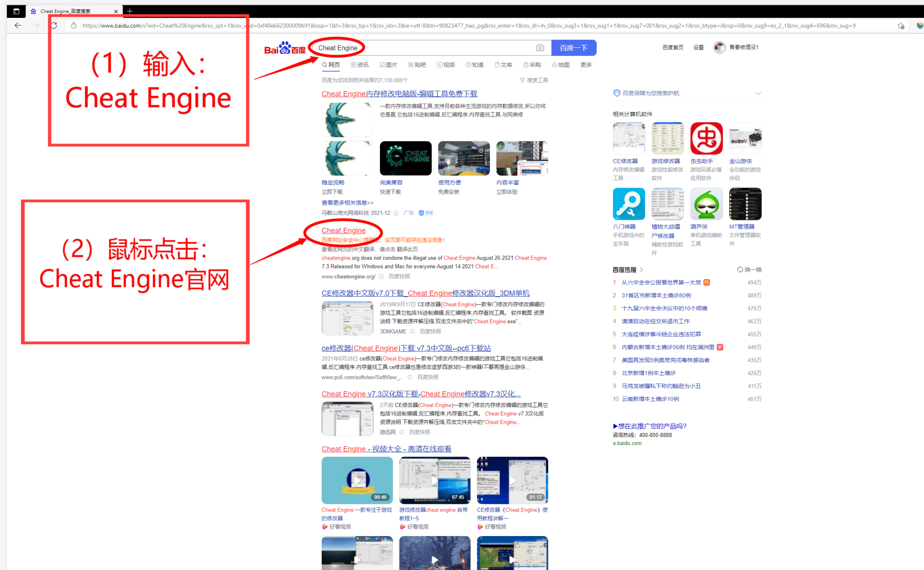The image size is (924, 570).
Task: Expand the 百度保障 security panel chevron
Action: point(758,93)
